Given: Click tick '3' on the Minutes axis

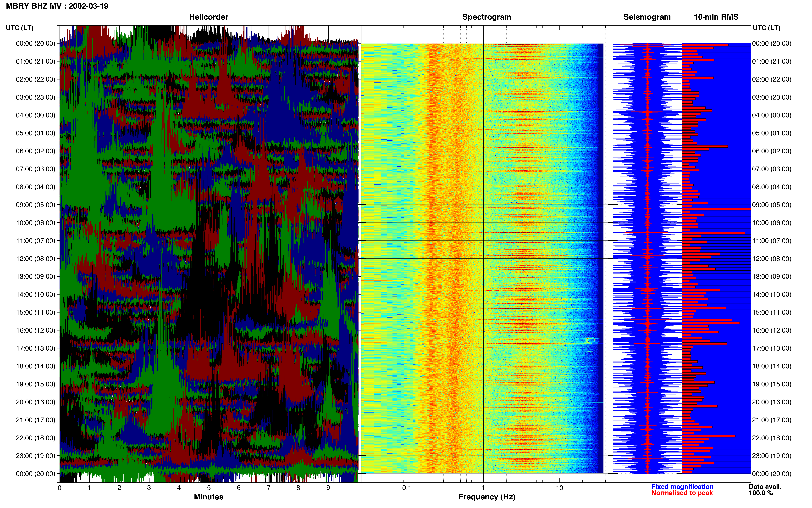Looking at the screenshot, I should (x=149, y=488).
